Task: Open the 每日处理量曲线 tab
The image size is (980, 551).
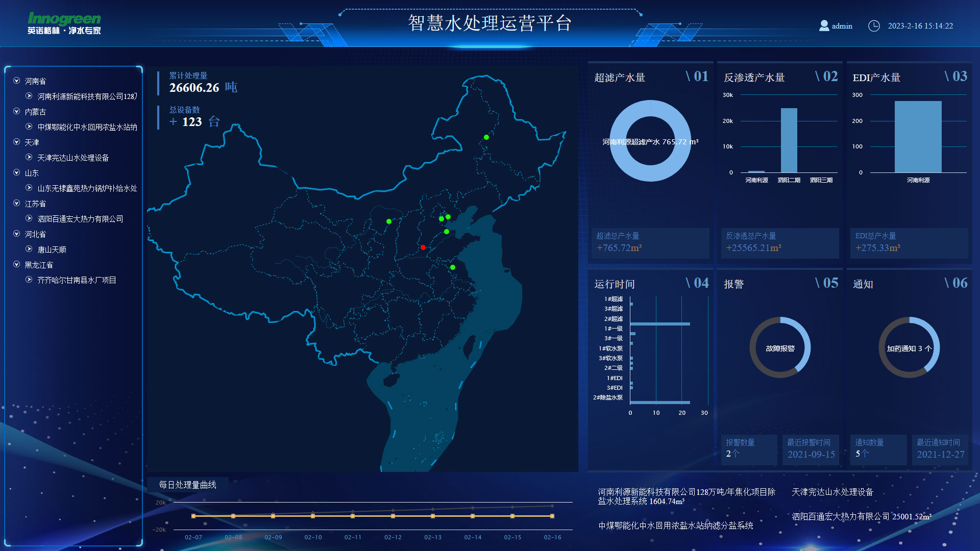Action: [x=187, y=485]
